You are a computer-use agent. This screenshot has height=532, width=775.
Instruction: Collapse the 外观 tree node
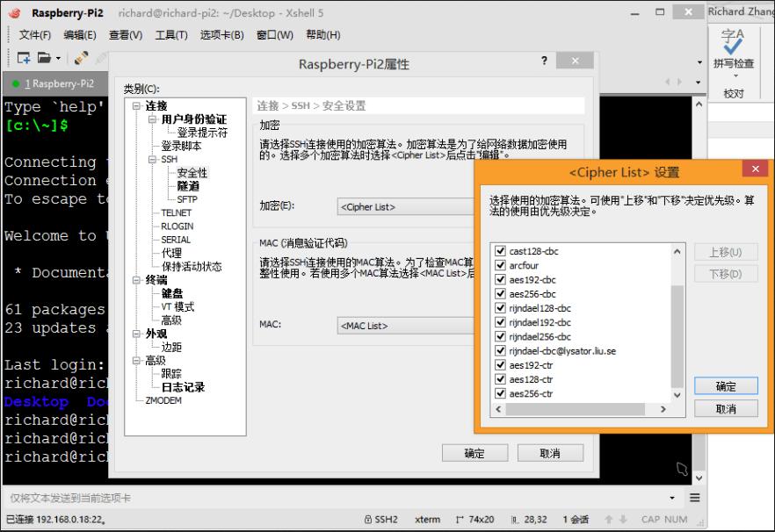coord(136,334)
